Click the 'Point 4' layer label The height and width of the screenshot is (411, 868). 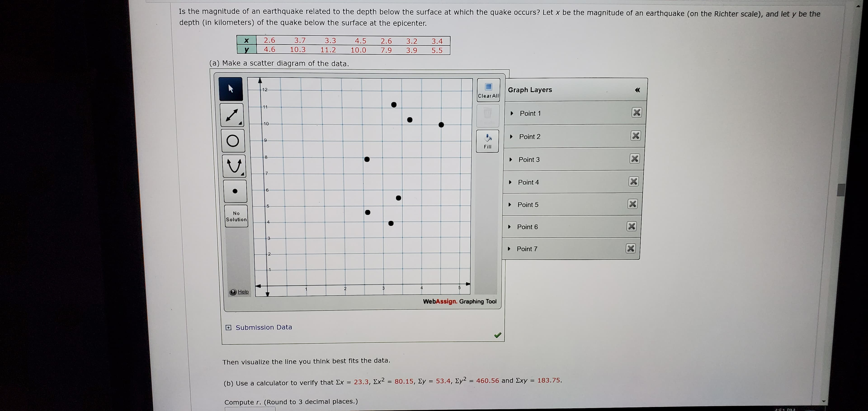[528, 182]
